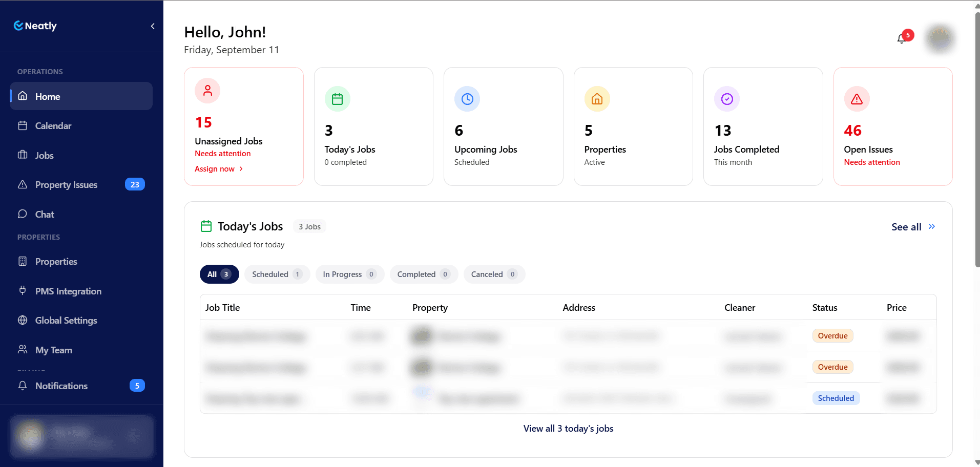Open the Home sidebar item

point(81,96)
